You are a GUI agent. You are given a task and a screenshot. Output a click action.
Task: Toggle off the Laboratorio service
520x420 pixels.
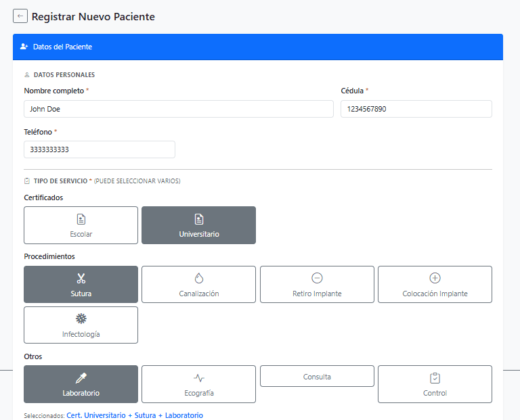(x=81, y=384)
